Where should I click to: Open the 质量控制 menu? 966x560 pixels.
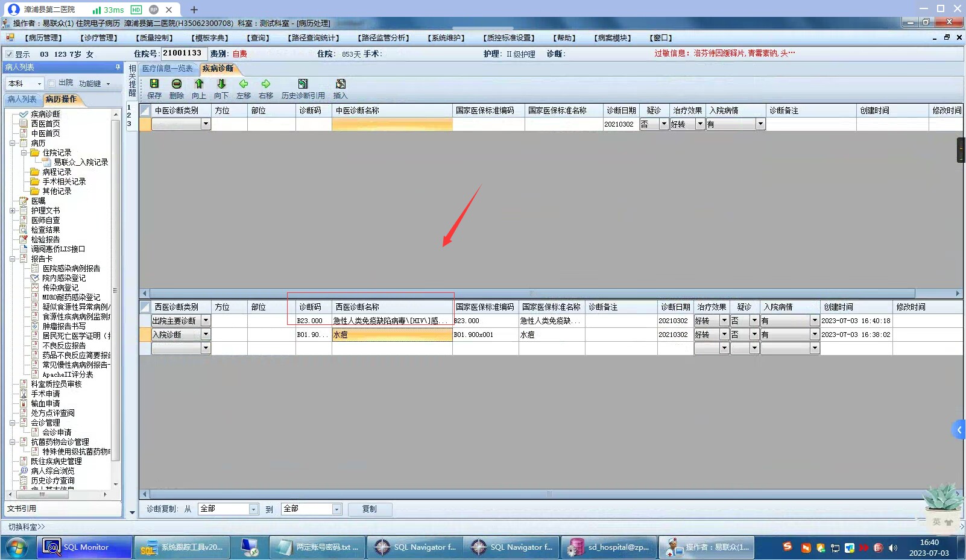[154, 38]
